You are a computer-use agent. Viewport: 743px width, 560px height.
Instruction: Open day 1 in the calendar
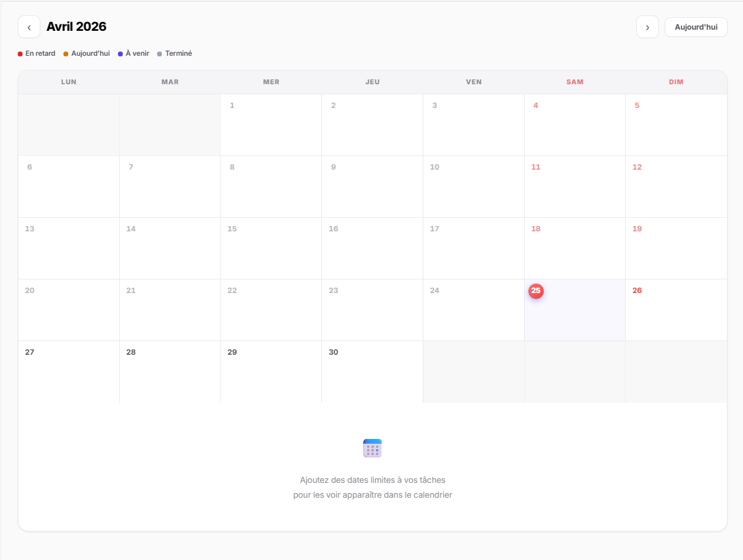(271, 125)
